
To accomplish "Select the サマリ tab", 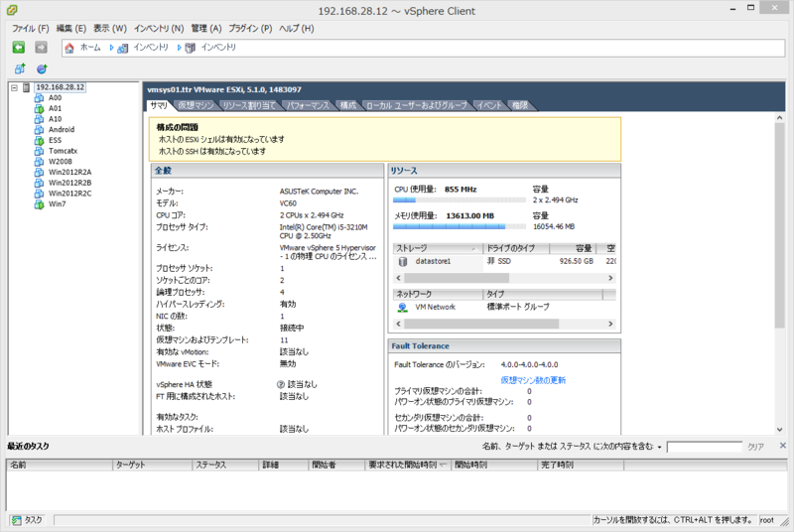I will [159, 105].
